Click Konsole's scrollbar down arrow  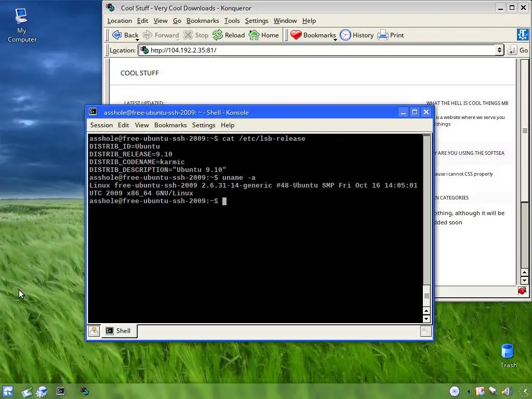click(x=427, y=319)
